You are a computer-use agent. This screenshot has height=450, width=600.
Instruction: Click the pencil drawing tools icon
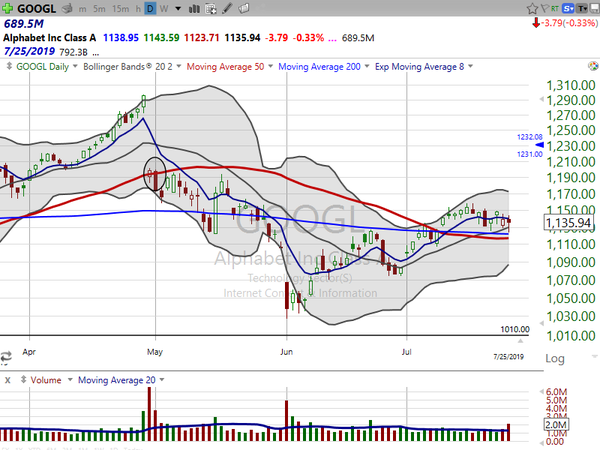(x=226, y=7)
